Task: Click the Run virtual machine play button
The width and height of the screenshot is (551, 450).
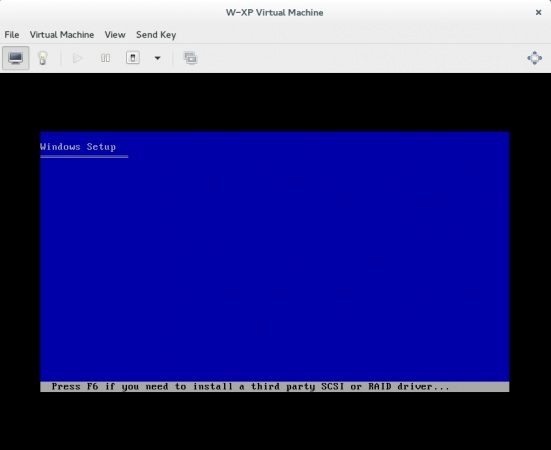Action: pos(77,58)
